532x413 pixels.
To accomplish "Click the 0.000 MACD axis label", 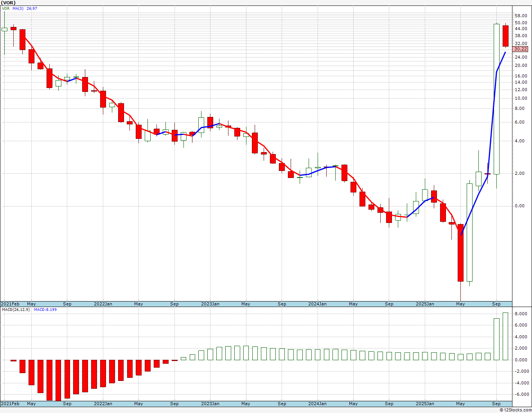I will [x=521, y=360].
